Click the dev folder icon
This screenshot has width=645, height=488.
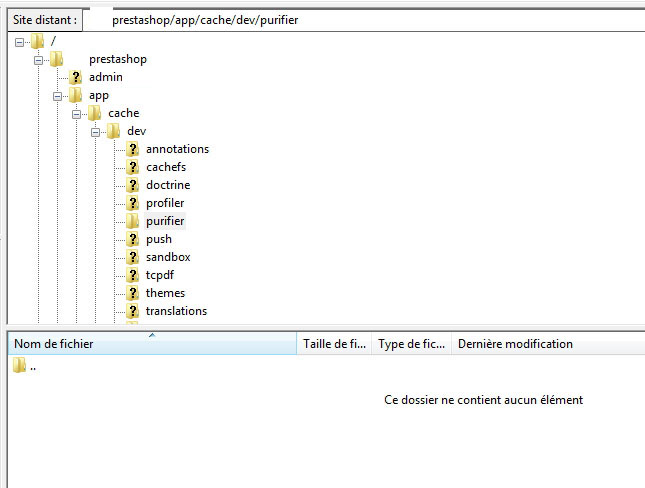113,131
